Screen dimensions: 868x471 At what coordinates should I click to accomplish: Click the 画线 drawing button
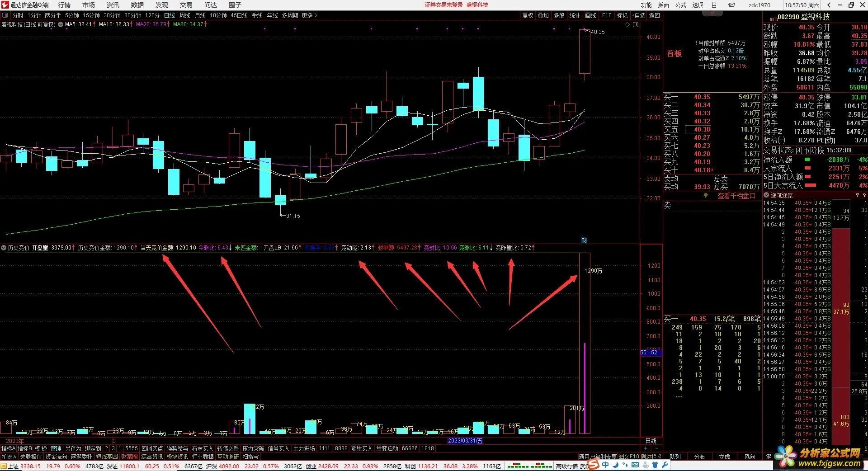[x=591, y=15]
